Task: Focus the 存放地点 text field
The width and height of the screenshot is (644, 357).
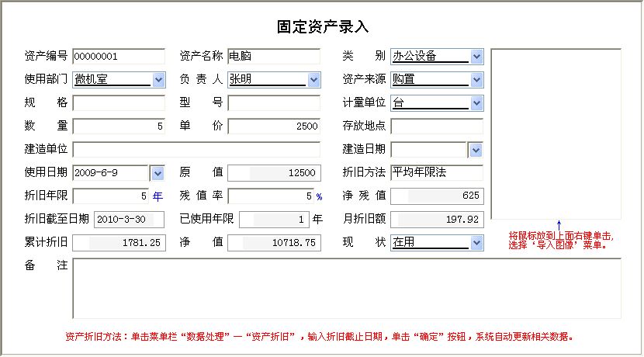Action: [437, 127]
